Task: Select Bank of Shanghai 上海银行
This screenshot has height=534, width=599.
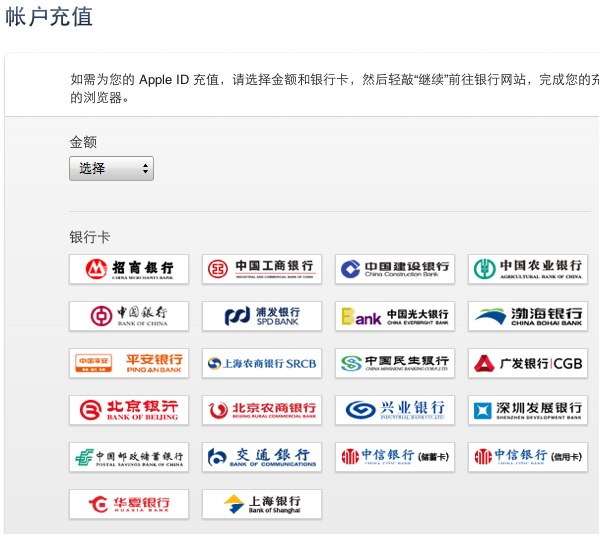Action: tap(262, 504)
